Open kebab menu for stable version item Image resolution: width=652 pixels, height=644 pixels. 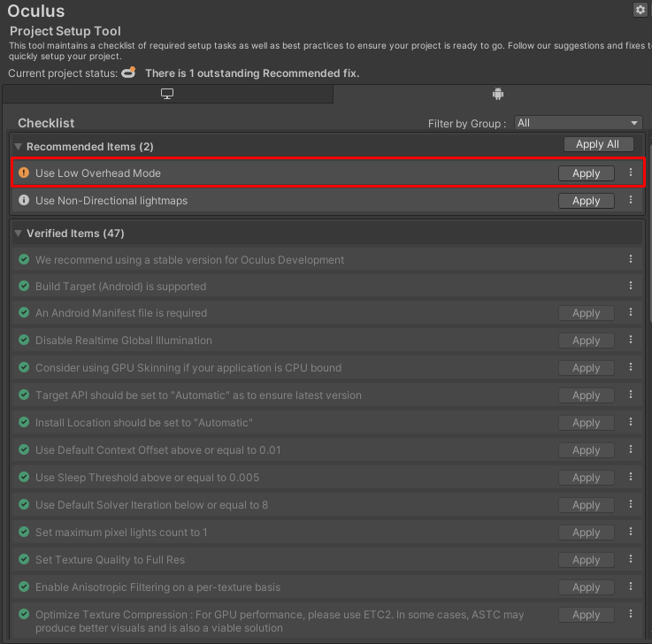point(631,259)
